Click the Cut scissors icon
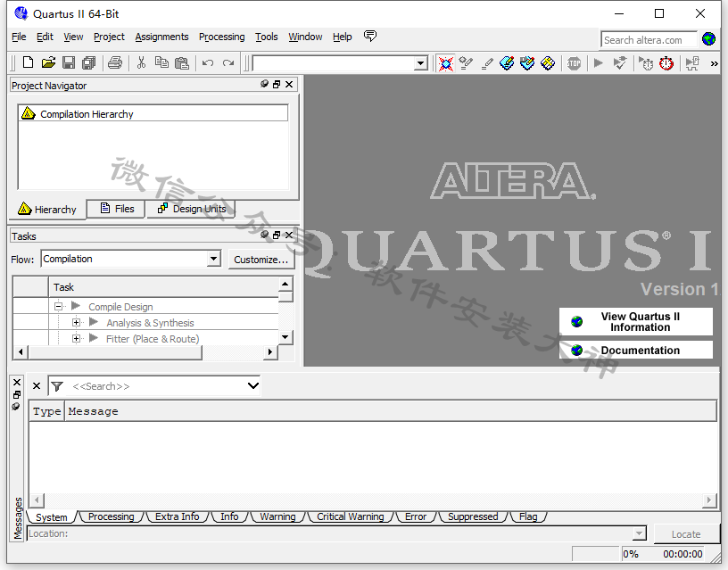The height and width of the screenshot is (570, 728). (141, 62)
